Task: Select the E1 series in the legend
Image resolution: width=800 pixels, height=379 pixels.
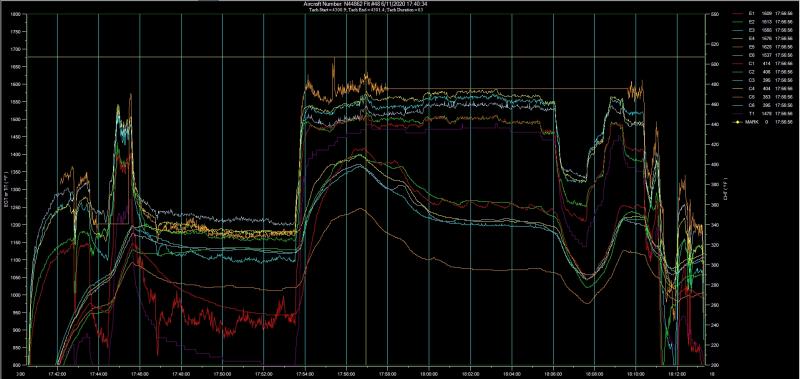Action: tap(762, 14)
